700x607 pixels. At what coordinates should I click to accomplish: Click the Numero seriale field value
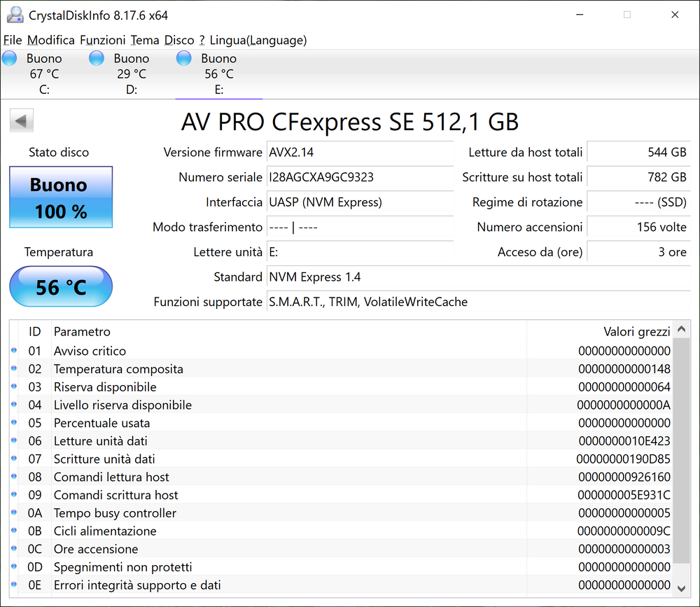360,177
